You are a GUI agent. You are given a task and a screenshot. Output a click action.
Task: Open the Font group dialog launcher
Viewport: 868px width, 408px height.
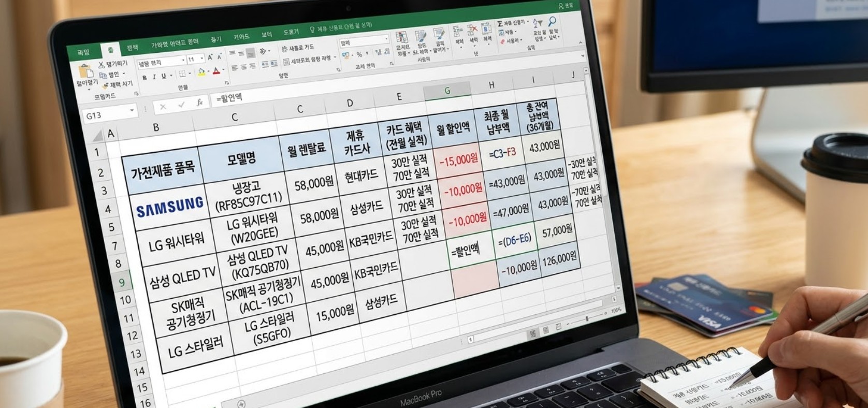click(227, 83)
